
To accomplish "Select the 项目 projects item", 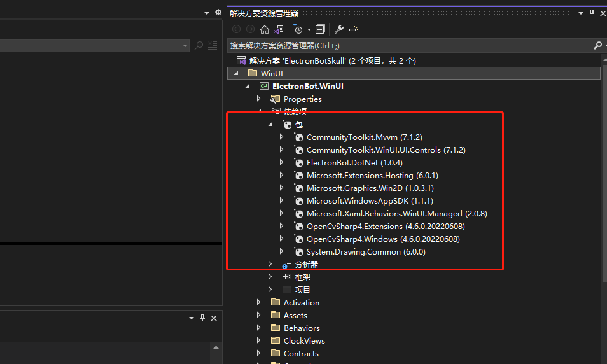I will click(303, 290).
